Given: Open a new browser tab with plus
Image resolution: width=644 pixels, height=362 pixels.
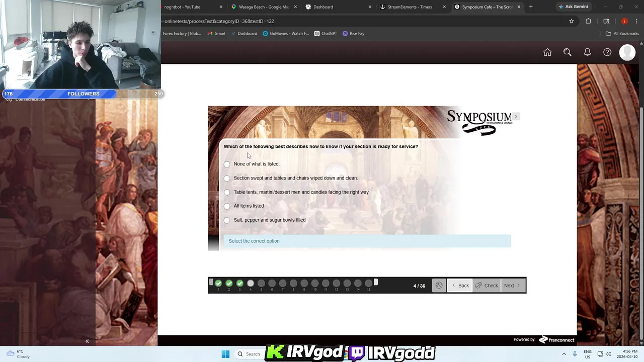Looking at the screenshot, I should [531, 7].
